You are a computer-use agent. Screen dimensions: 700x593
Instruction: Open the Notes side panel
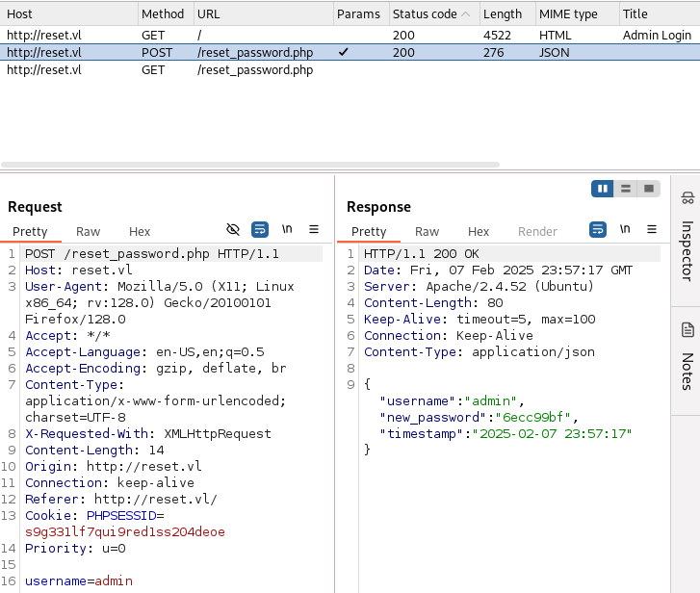coord(687,356)
